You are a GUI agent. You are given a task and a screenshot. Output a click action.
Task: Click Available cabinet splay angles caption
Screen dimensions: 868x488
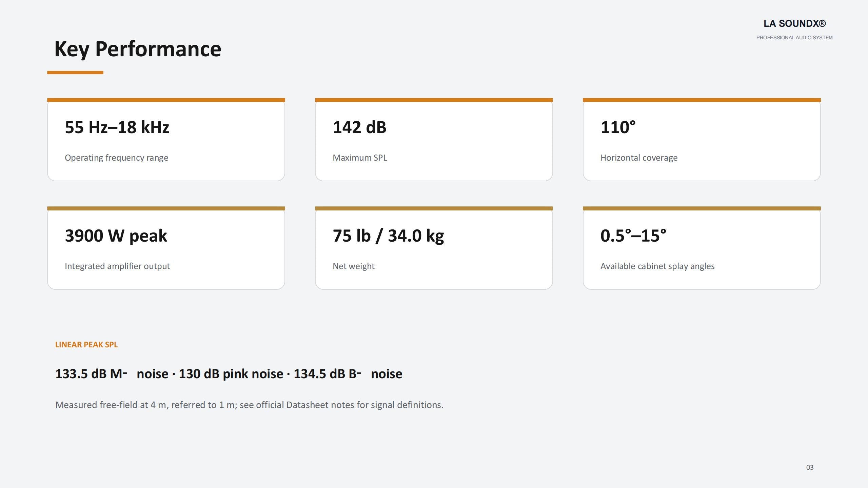click(657, 266)
